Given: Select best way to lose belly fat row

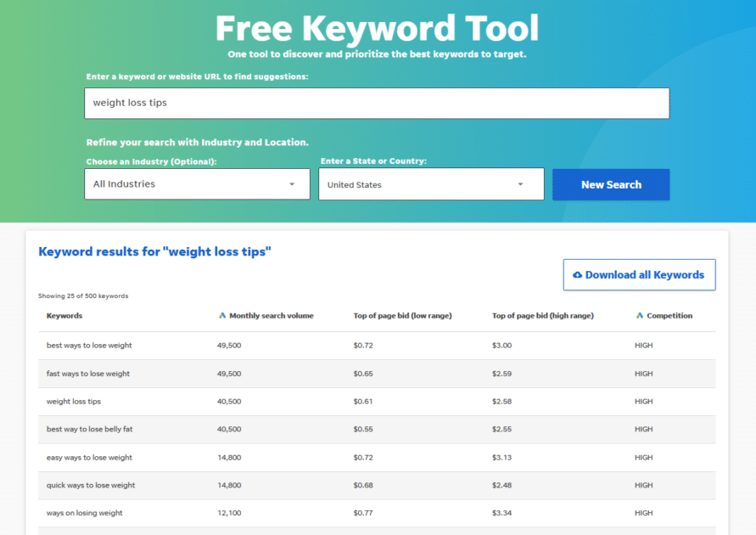Looking at the screenshot, I should tap(377, 430).
